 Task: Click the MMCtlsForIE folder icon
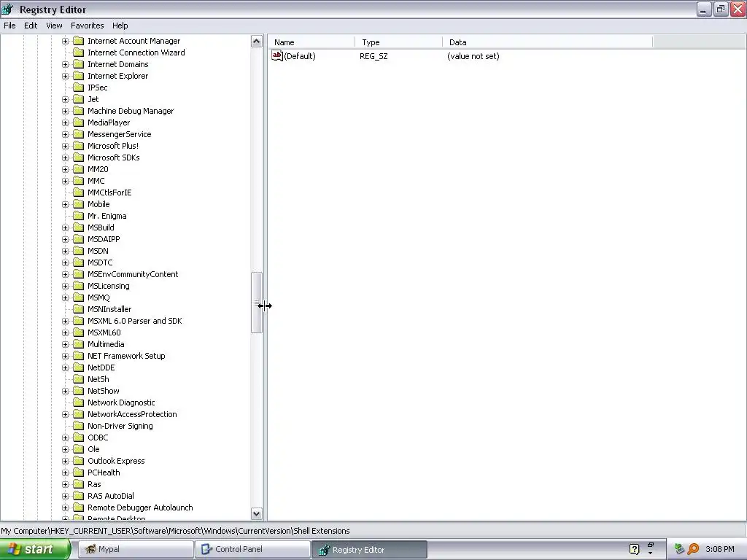click(x=79, y=192)
